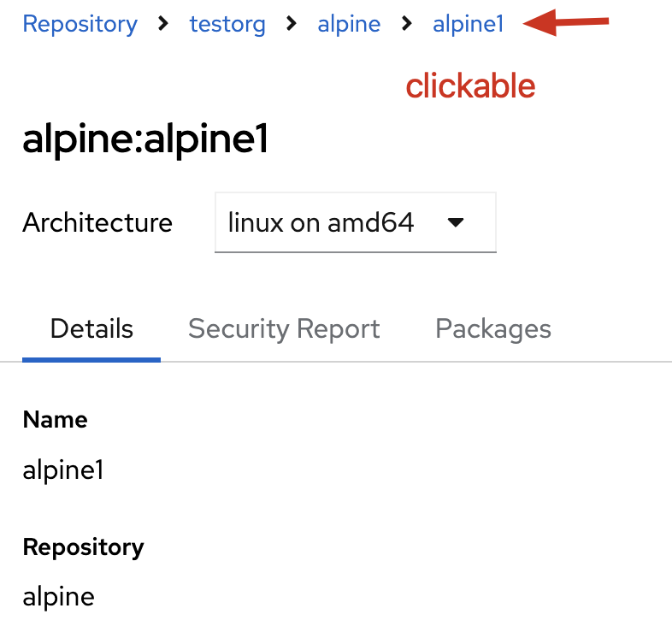672x626 pixels.
Task: Click the chevron between testorg and alpine
Action: point(292,24)
